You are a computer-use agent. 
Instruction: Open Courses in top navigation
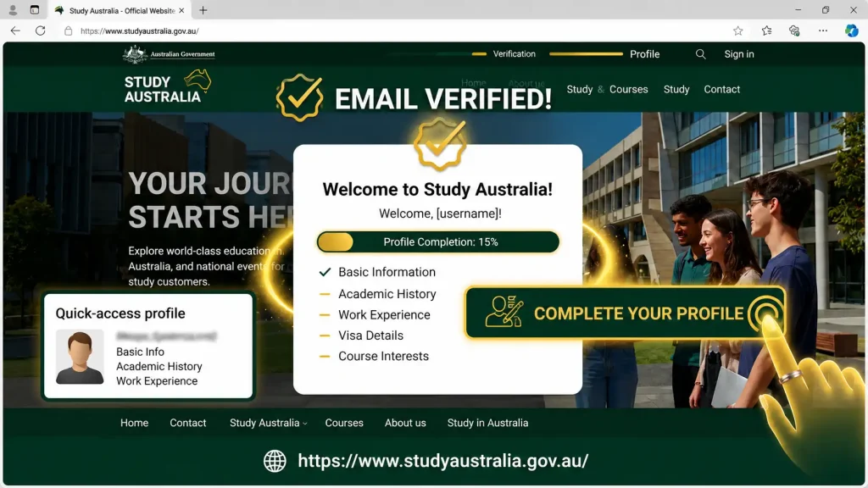click(628, 89)
